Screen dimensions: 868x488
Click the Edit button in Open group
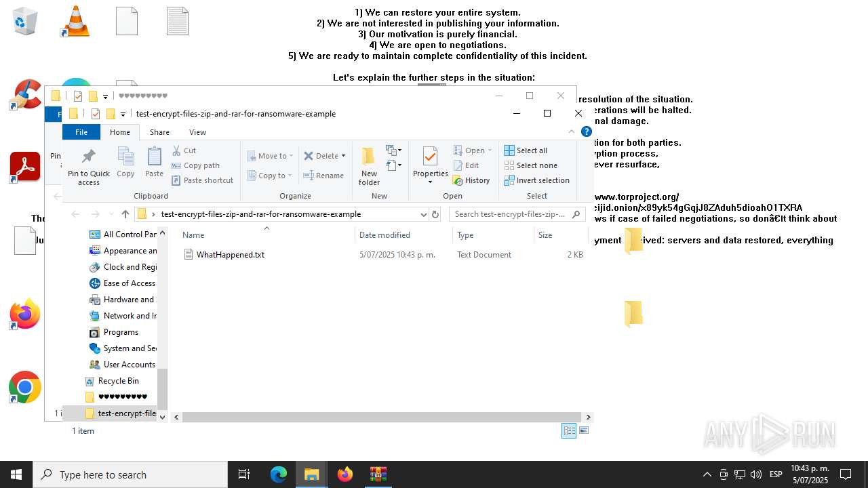click(466, 165)
